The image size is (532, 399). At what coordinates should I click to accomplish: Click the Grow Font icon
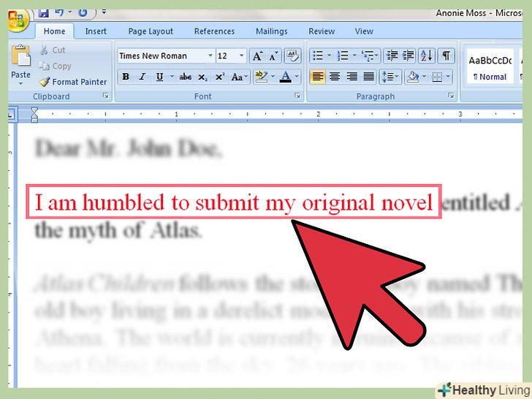257,56
